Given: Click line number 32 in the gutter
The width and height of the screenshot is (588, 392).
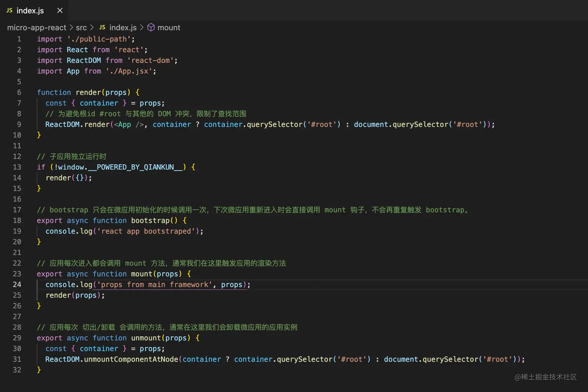Looking at the screenshot, I should point(17,370).
